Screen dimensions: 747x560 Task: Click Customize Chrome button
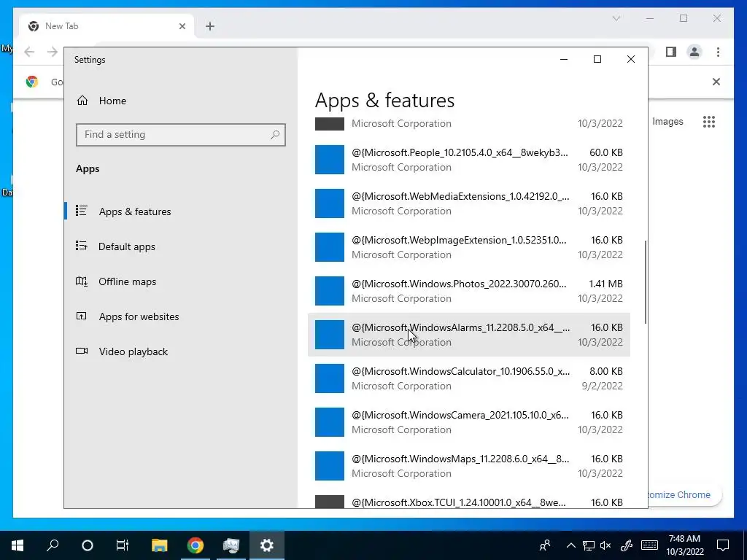[684, 495]
